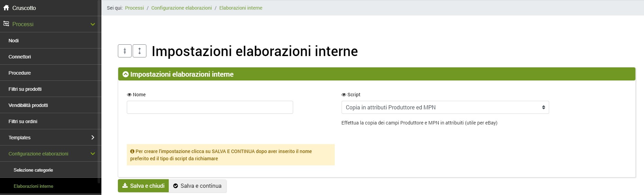Click the checkmark icon on Salva e continua
The height and width of the screenshot is (195, 644).
click(176, 186)
